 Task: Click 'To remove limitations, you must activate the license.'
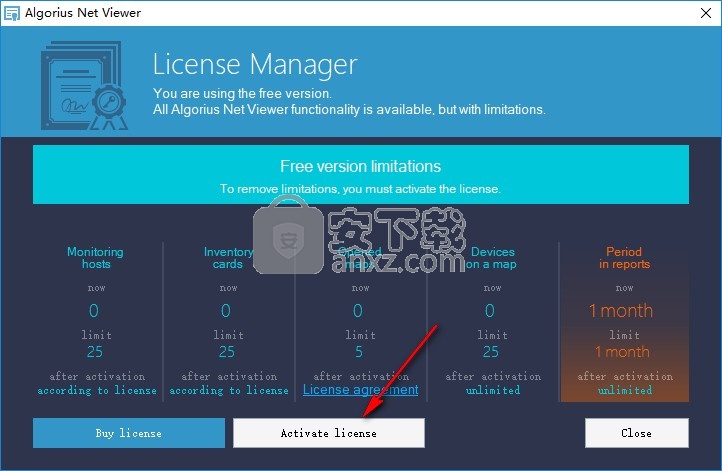[x=360, y=189]
